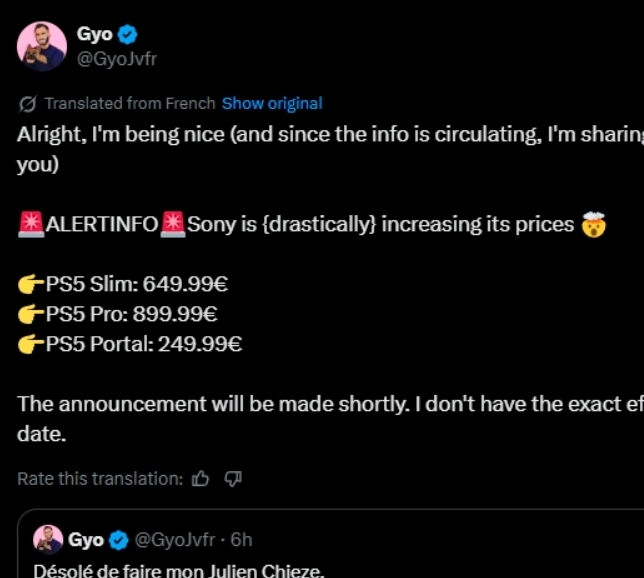Click the 'Translated from French' label
This screenshot has width=644, height=578.
(x=129, y=103)
